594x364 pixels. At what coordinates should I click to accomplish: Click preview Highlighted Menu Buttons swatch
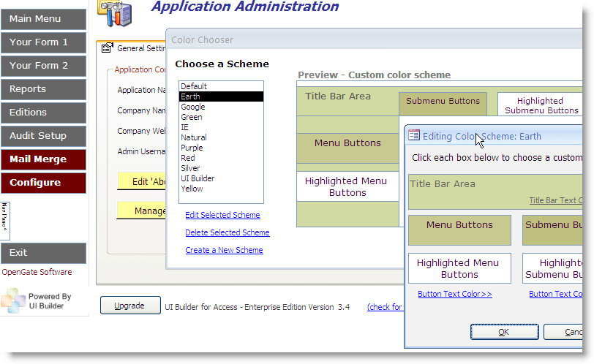point(347,186)
